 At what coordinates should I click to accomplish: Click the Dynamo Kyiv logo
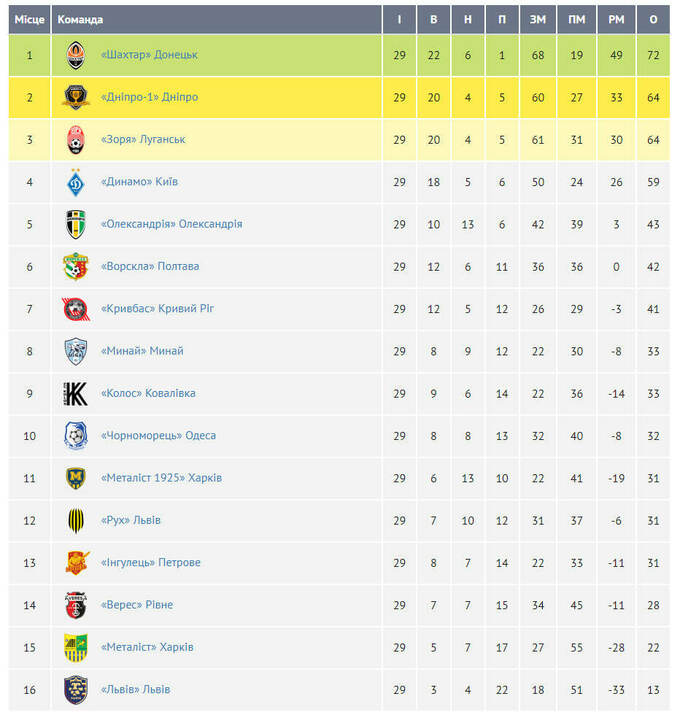pos(76,182)
